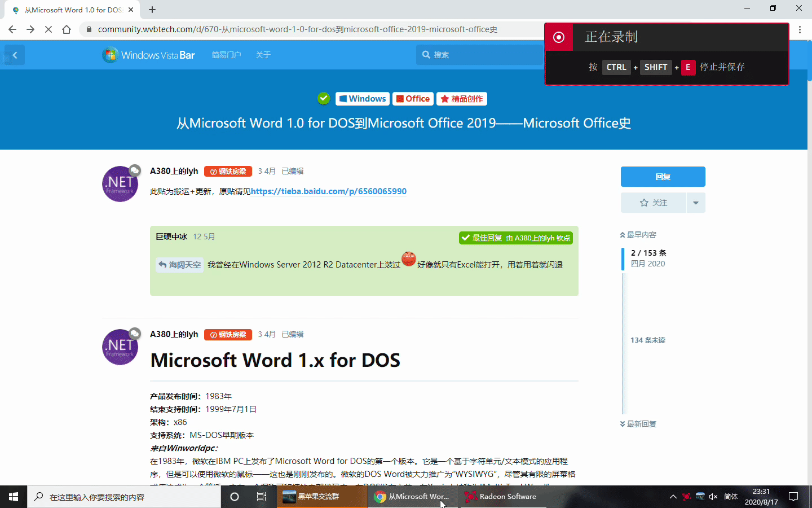Expand hidden system tray icons chevron

(673, 497)
